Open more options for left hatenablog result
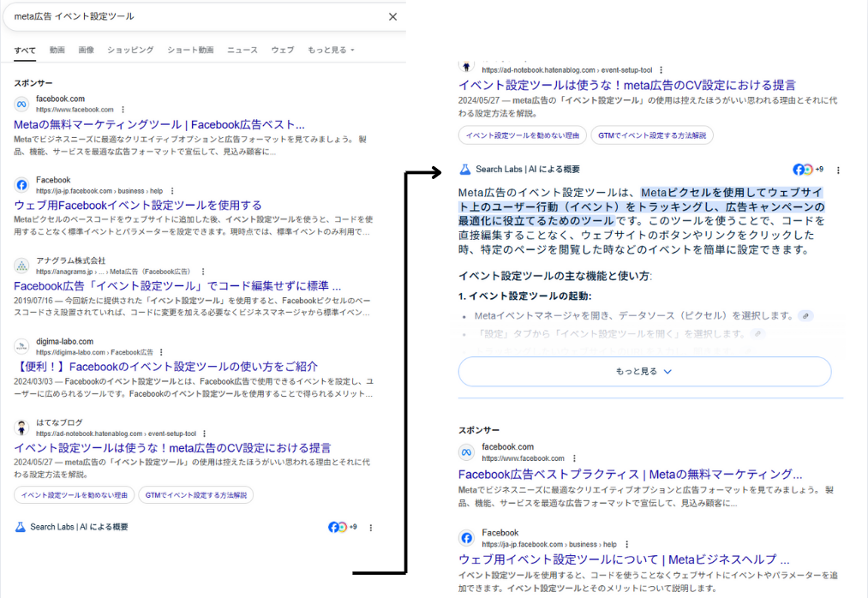 pyautogui.click(x=204, y=434)
